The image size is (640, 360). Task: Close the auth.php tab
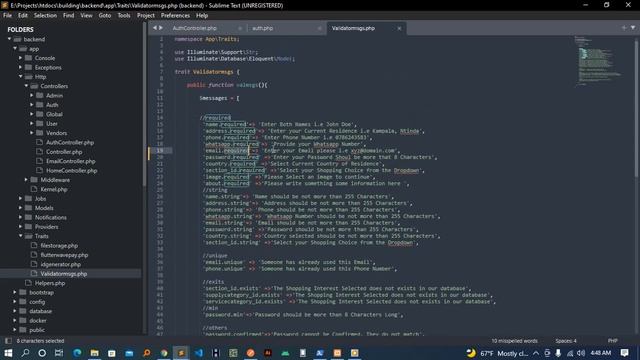coord(319,28)
